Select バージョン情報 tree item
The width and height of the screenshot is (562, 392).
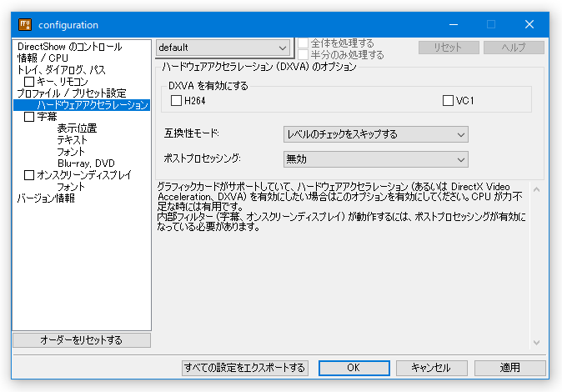[46, 199]
